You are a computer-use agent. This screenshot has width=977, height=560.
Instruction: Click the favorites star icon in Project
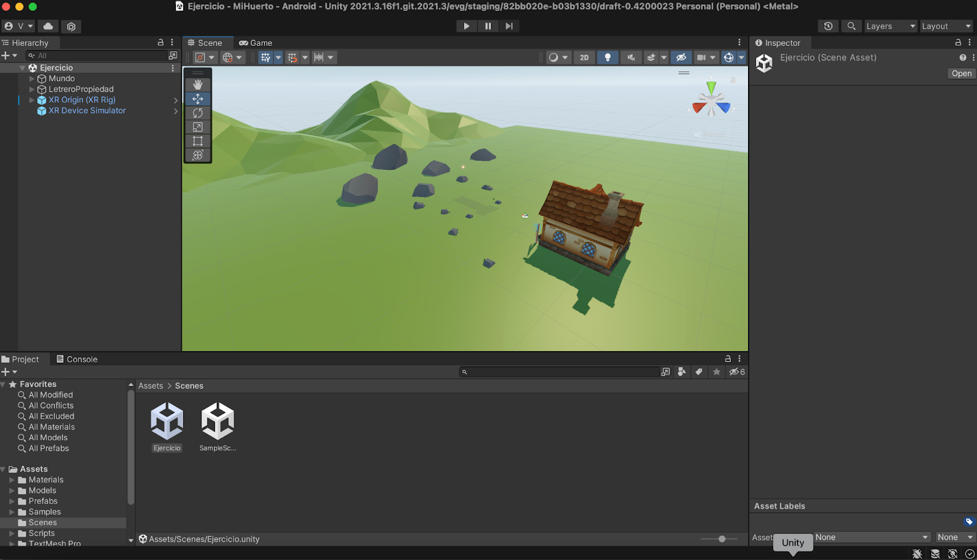click(717, 372)
